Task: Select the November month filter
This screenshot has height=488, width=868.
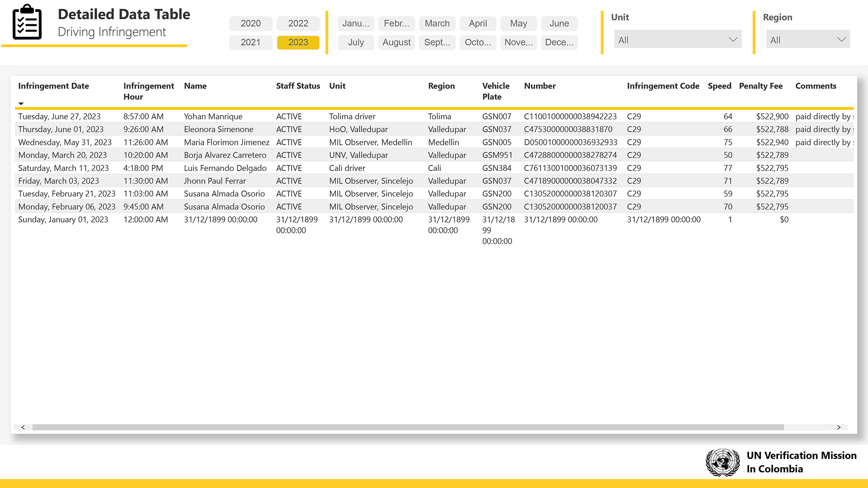Action: tap(519, 43)
